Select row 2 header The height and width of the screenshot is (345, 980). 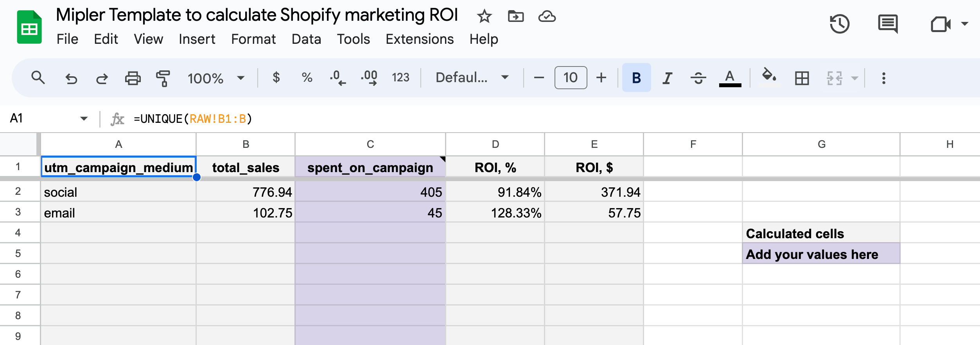pos(18,191)
